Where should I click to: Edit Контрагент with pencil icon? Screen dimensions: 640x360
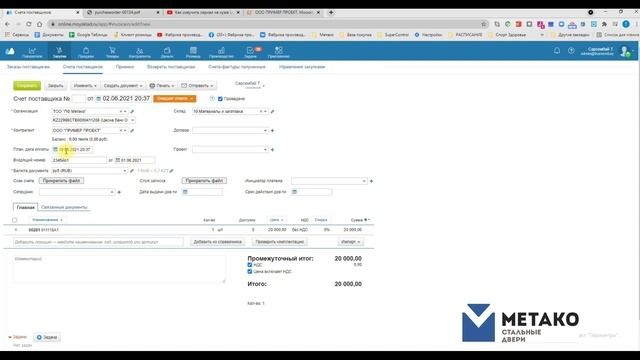point(132,131)
